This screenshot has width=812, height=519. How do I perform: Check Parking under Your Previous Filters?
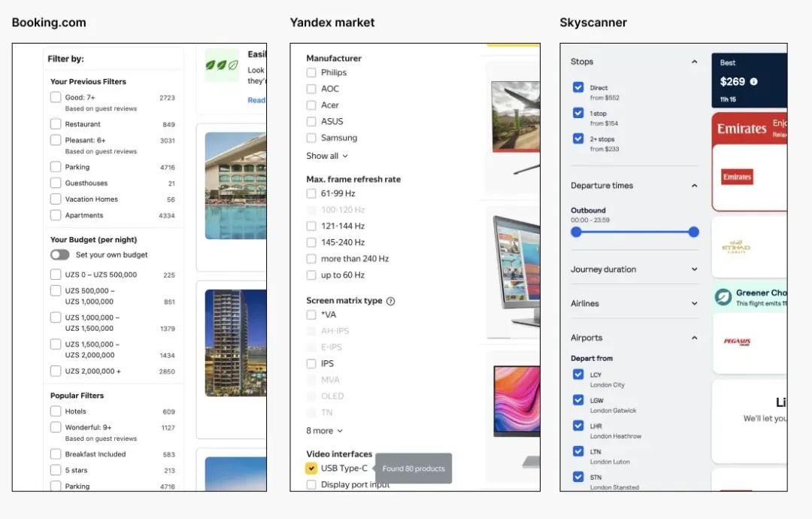coord(56,167)
